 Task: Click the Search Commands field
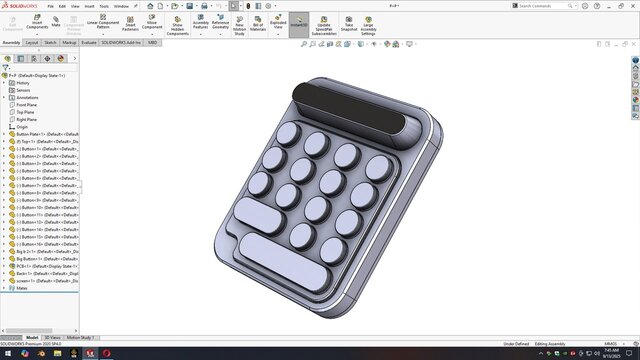pos(544,6)
